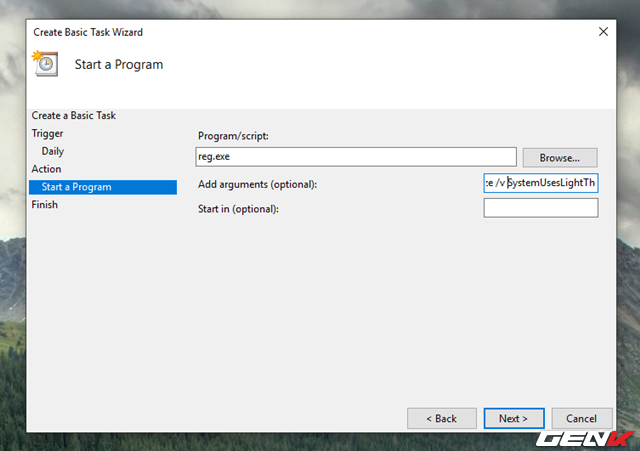Close the wizard with the X button

pyautogui.click(x=603, y=31)
